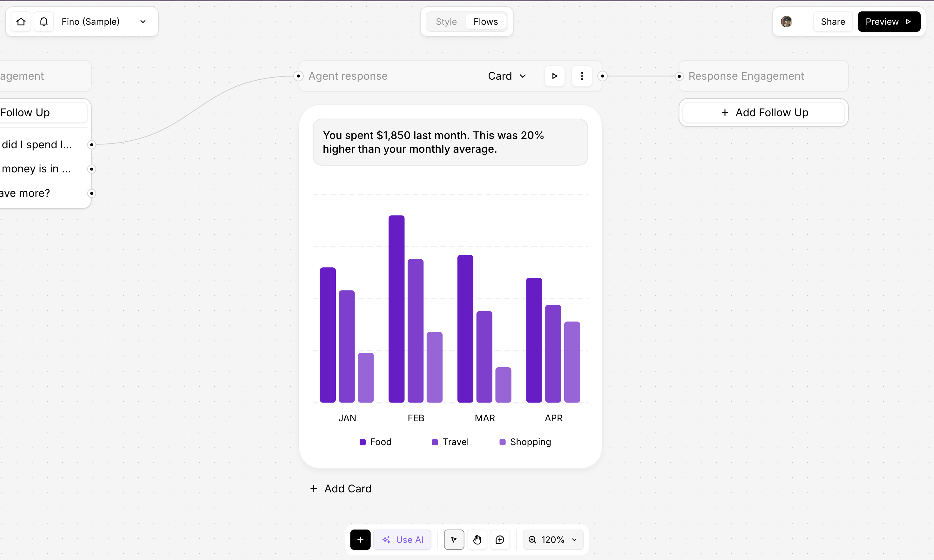
Task: Click the black plus add button
Action: click(x=360, y=540)
